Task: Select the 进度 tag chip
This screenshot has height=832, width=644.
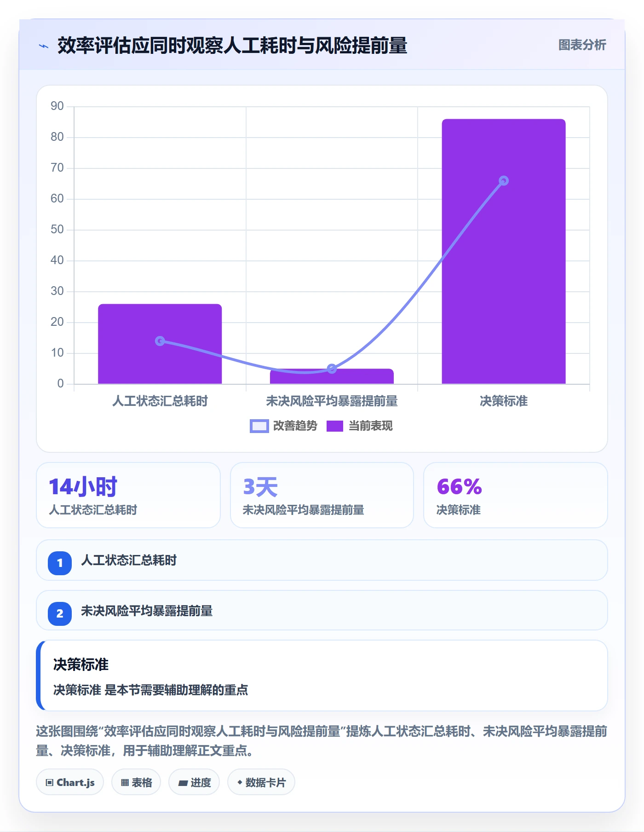Action: [194, 782]
